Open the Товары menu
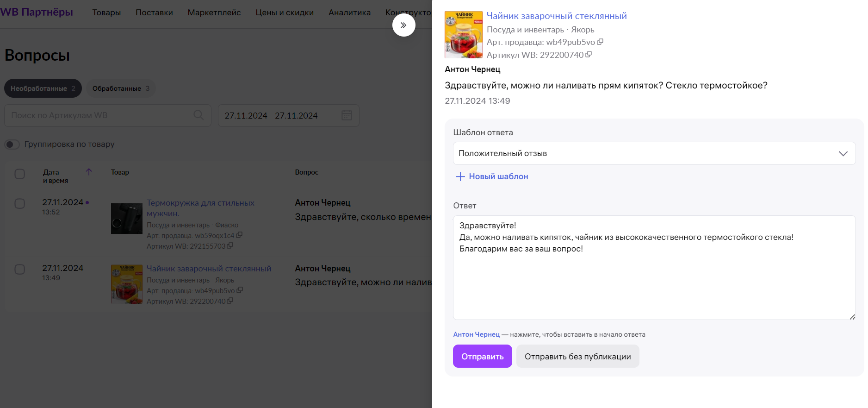868x408 pixels. pyautogui.click(x=106, y=13)
